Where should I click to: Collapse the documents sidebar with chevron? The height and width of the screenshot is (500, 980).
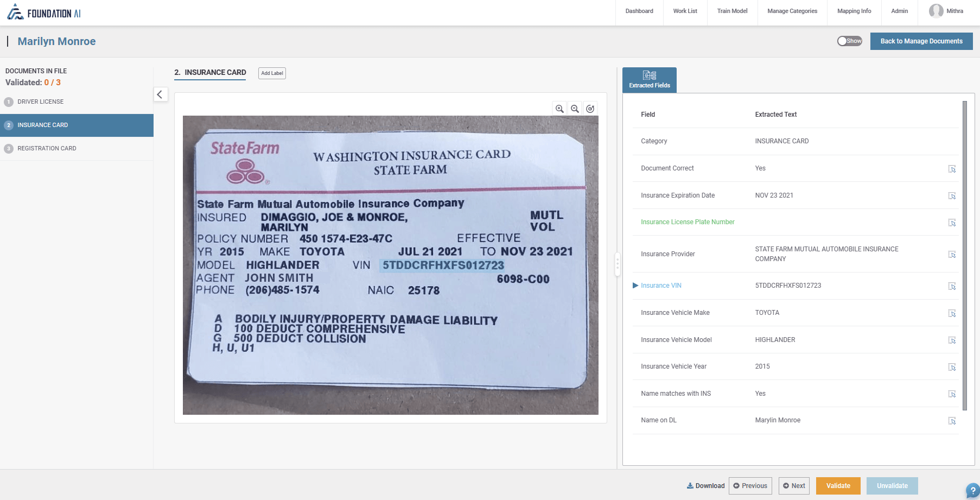(x=160, y=94)
